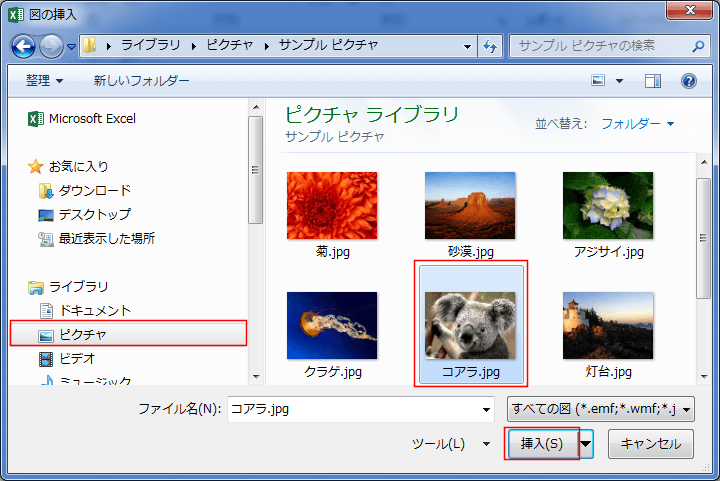Select ライブラリ in the address path
The height and width of the screenshot is (481, 720).
point(151,45)
